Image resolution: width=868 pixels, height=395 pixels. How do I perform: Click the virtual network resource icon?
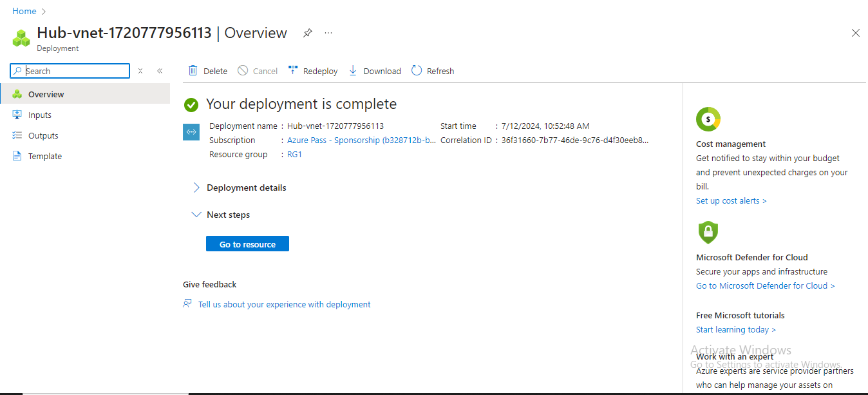(x=191, y=131)
